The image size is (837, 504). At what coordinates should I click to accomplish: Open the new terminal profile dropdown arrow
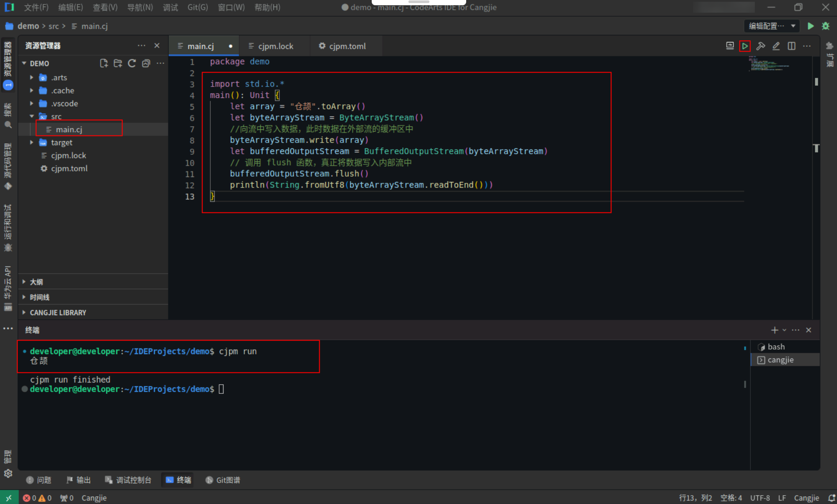pyautogui.click(x=784, y=330)
